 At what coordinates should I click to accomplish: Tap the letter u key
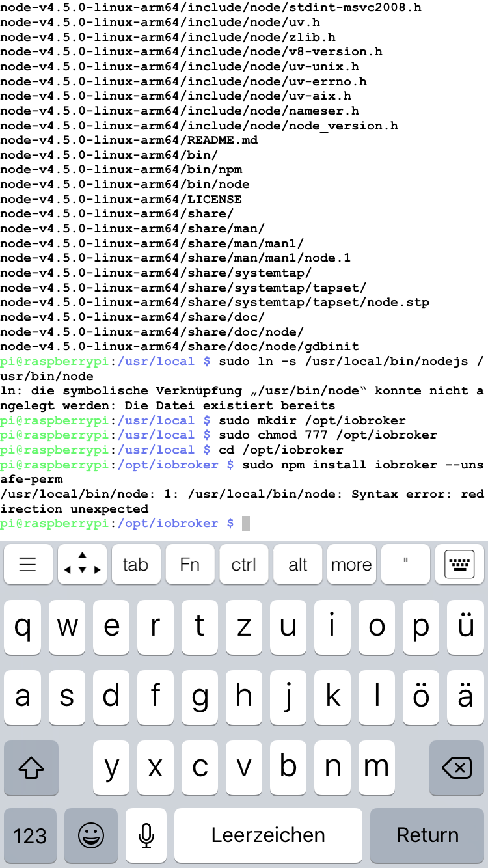[x=288, y=627]
